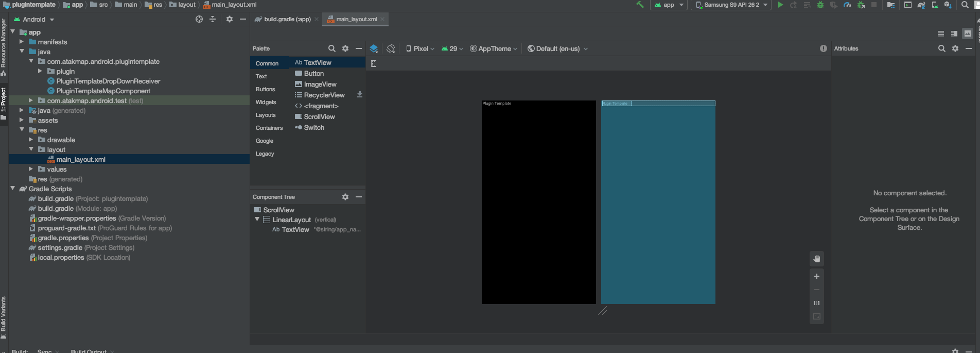Select the Layouts palette category
980x353 pixels.
point(266,115)
